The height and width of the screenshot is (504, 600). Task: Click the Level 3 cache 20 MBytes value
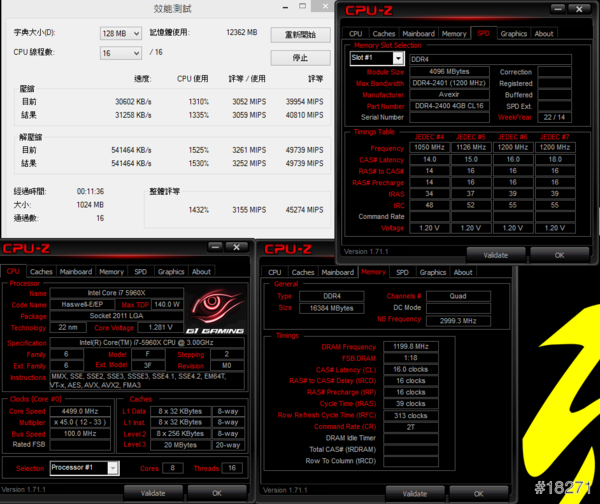[x=181, y=445]
